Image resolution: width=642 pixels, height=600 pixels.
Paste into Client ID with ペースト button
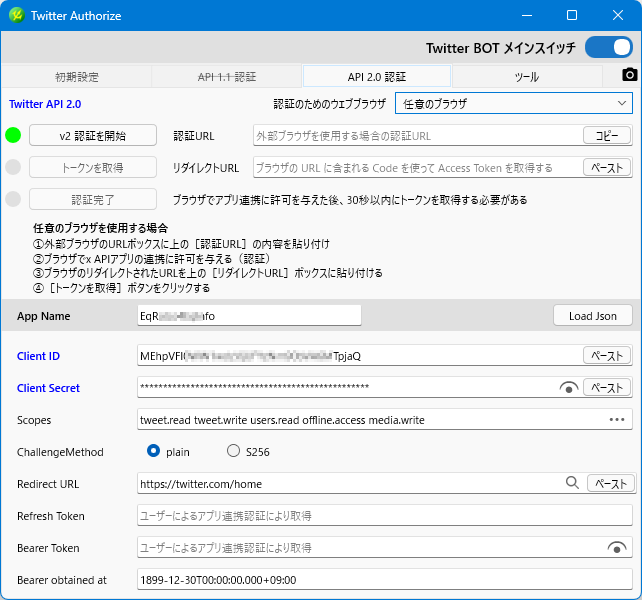pyautogui.click(x=607, y=355)
